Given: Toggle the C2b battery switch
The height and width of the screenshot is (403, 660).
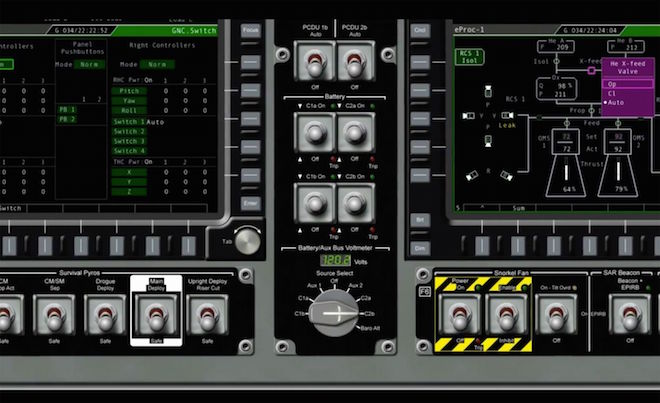Looking at the screenshot, I should 355,204.
